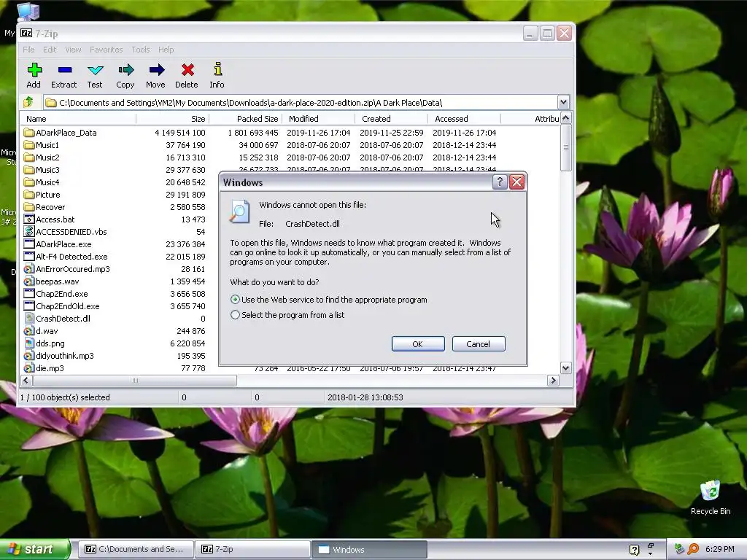Select the Picture folder name
Image resolution: width=747 pixels, height=560 pixels.
point(47,194)
